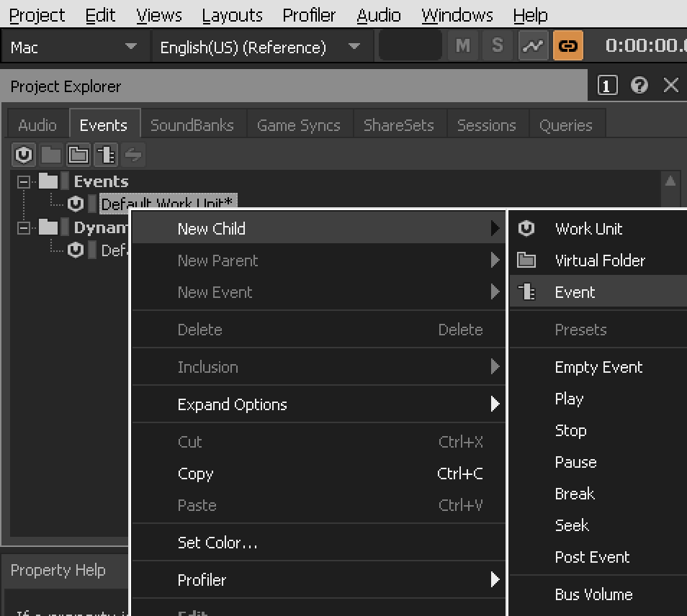Choose Event from the New Child submenu

click(x=598, y=292)
